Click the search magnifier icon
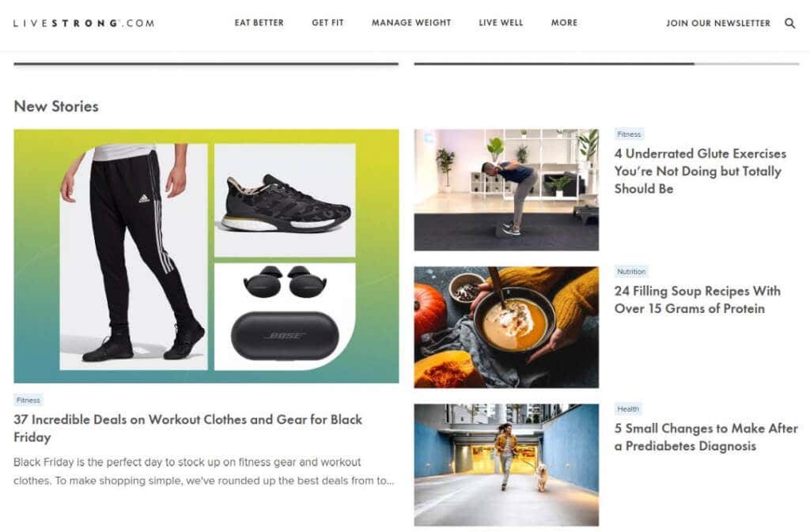The image size is (810, 532). click(x=790, y=23)
